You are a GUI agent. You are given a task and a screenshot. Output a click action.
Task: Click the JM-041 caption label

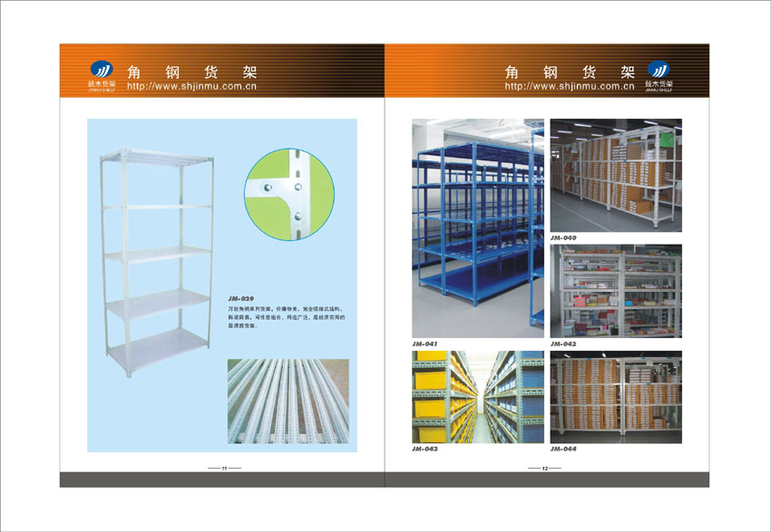pos(425,344)
